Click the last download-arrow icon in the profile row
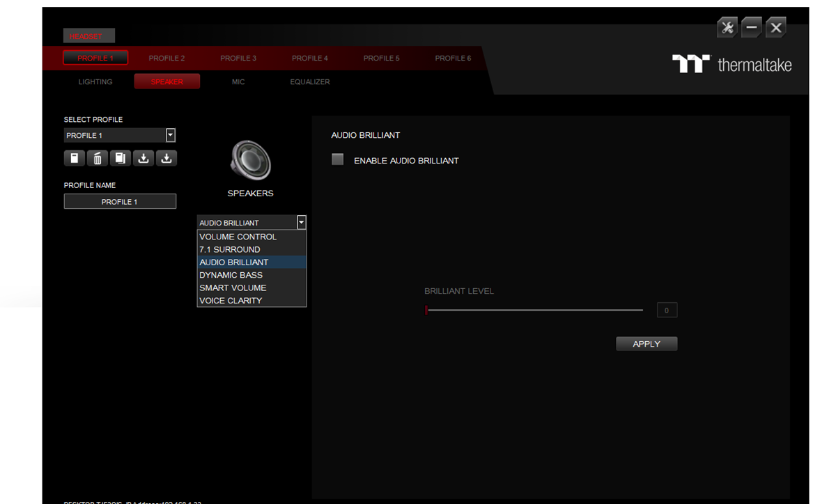Image resolution: width=836 pixels, height=504 pixels. coord(167,158)
